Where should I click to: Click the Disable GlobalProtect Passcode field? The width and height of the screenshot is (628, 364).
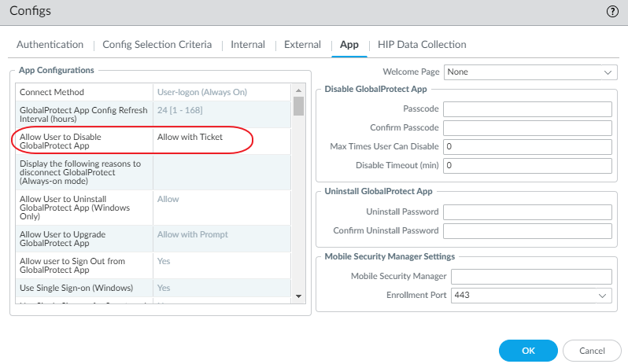[x=527, y=108]
